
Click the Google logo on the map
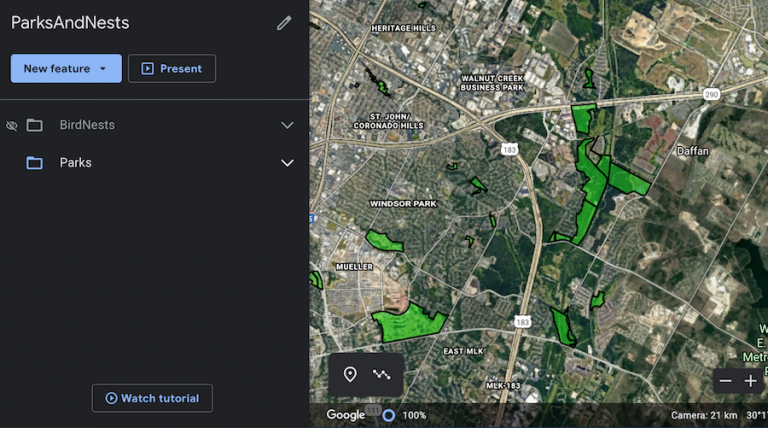tap(345, 415)
